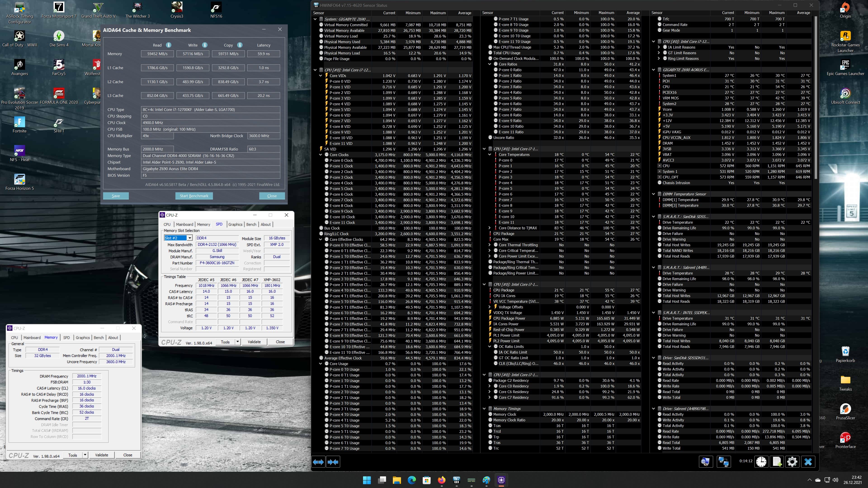Click the Windows Start button on taskbar
Image resolution: width=868 pixels, height=488 pixels.
point(367,480)
